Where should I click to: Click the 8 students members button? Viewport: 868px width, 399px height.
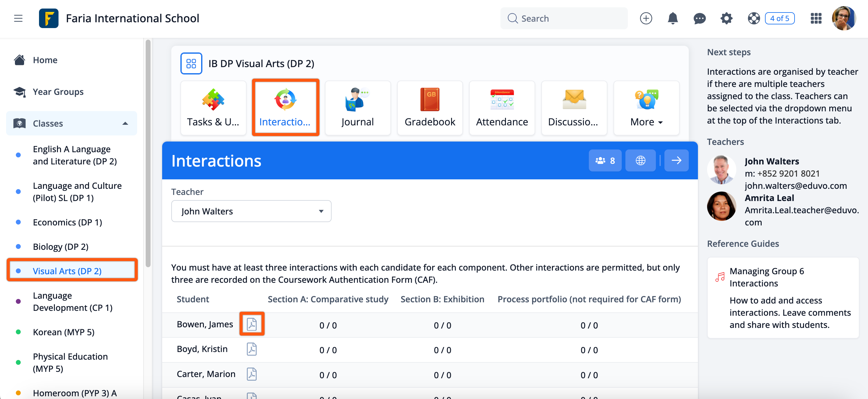tap(605, 160)
